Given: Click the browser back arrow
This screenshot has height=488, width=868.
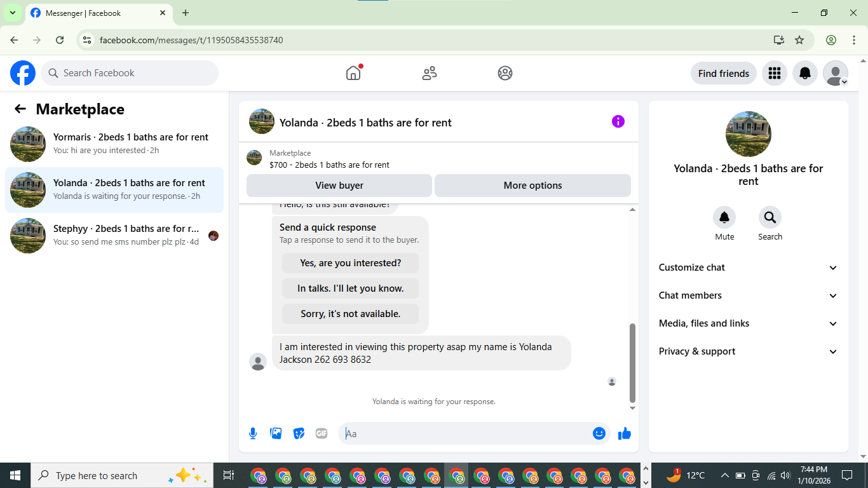Looking at the screenshot, I should [x=14, y=40].
